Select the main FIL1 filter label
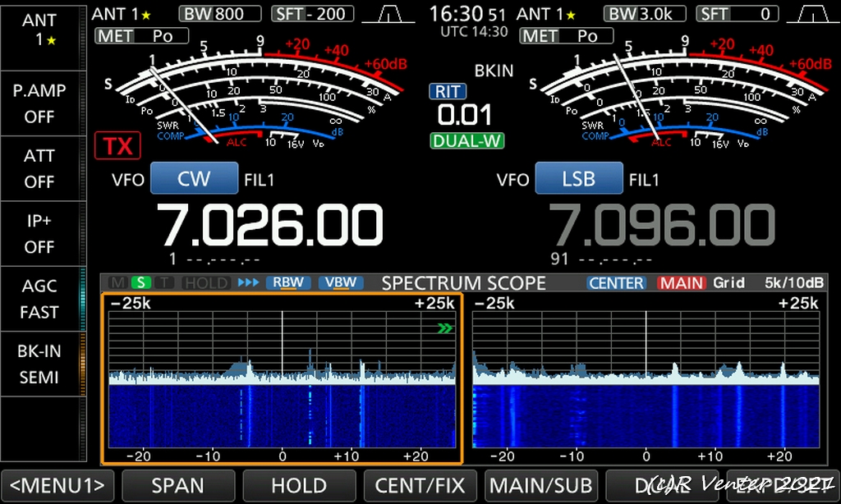 (259, 180)
